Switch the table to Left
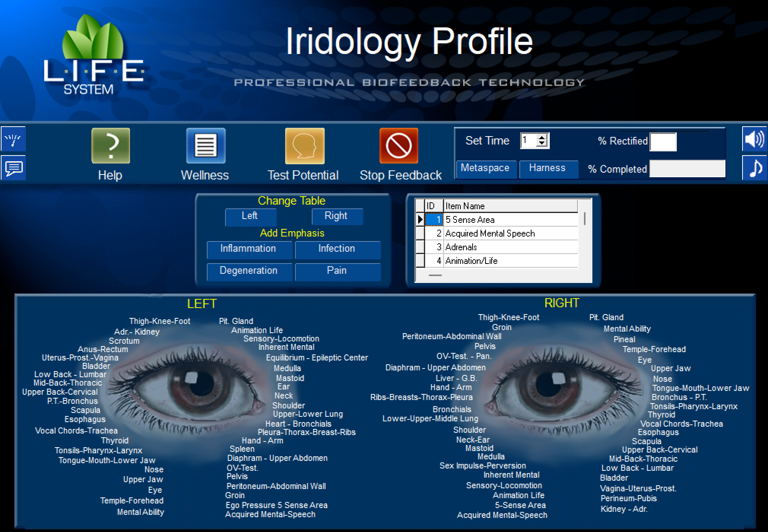The image size is (768, 532). point(251,216)
